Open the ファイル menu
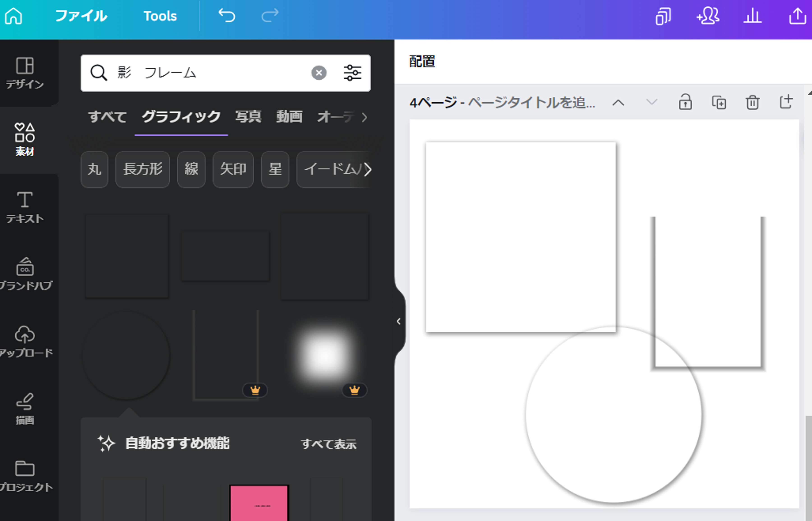The width and height of the screenshot is (812, 521). tap(81, 16)
